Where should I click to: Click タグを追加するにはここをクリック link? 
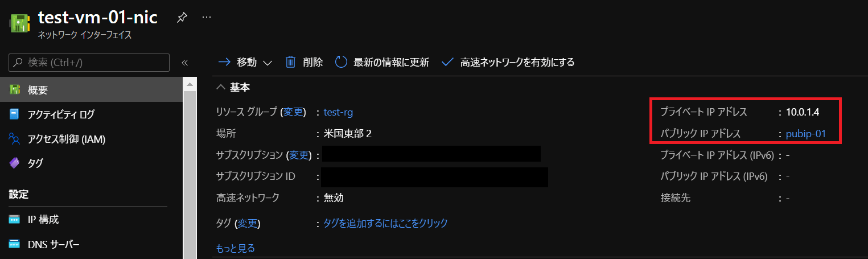(386, 223)
